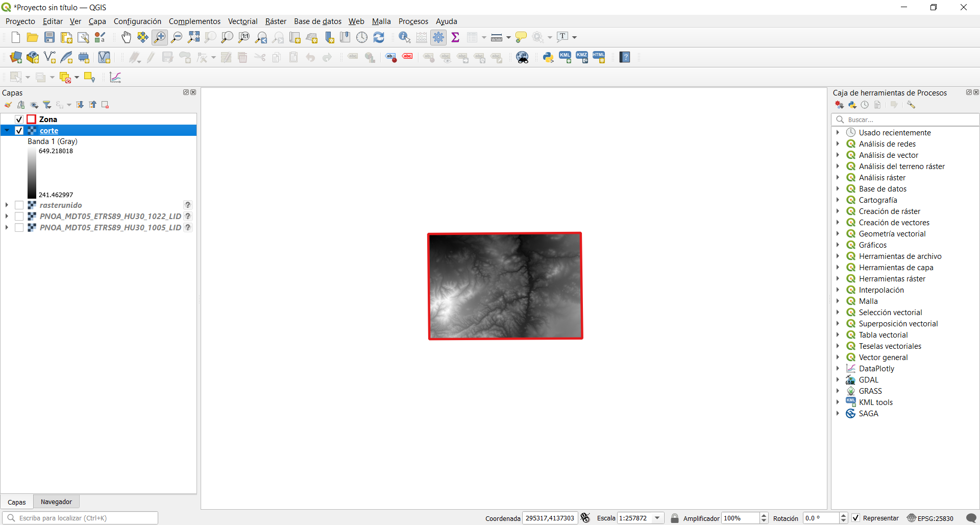
Task: Open the Layer Styling panel brush icon
Action: 8,104
